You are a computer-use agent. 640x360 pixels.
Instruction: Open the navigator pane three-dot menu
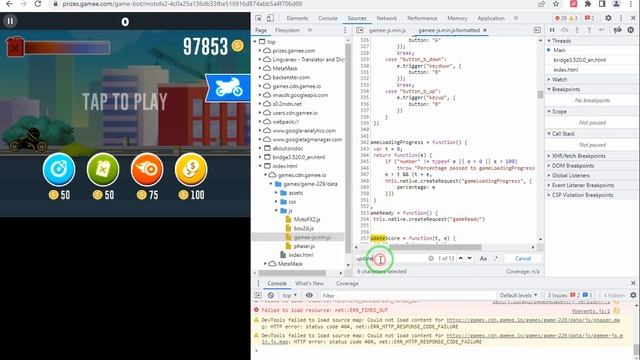coord(345,30)
